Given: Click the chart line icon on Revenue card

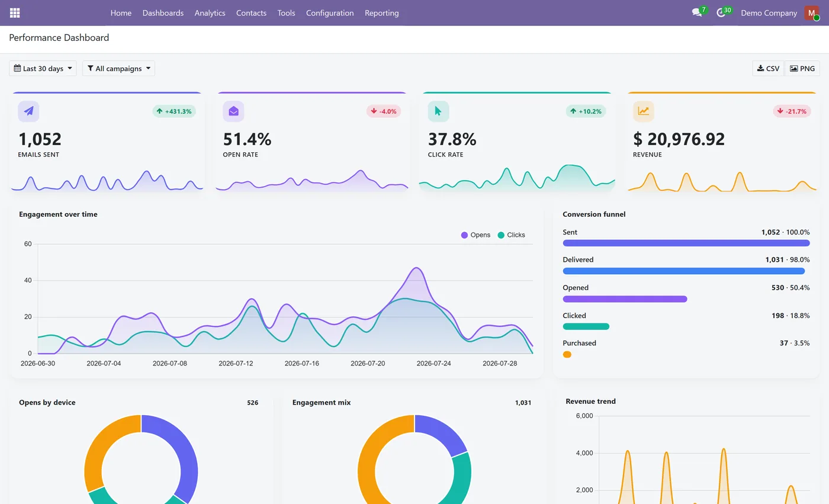Looking at the screenshot, I should click(643, 111).
